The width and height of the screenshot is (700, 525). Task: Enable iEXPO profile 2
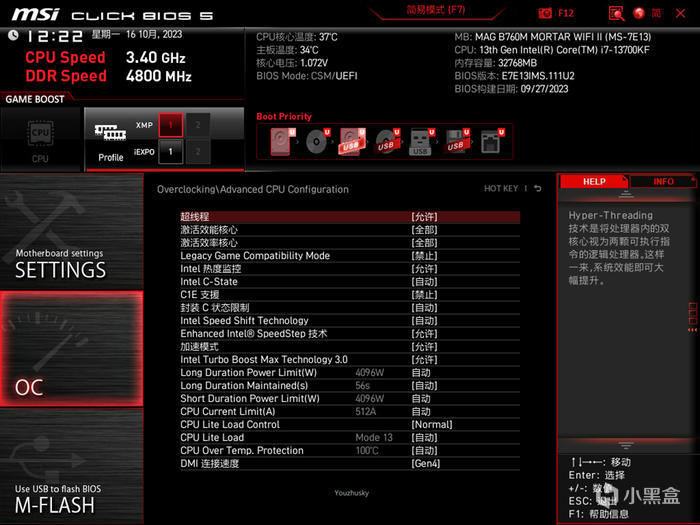198,152
